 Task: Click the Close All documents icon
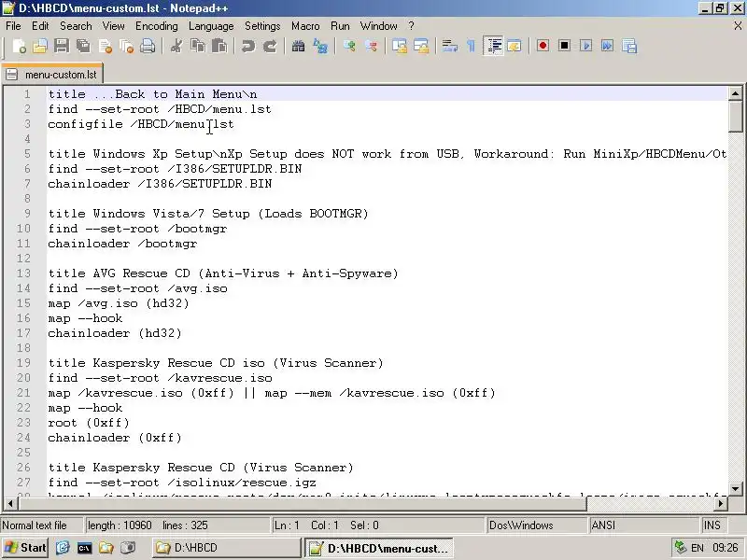pyautogui.click(x=126, y=46)
